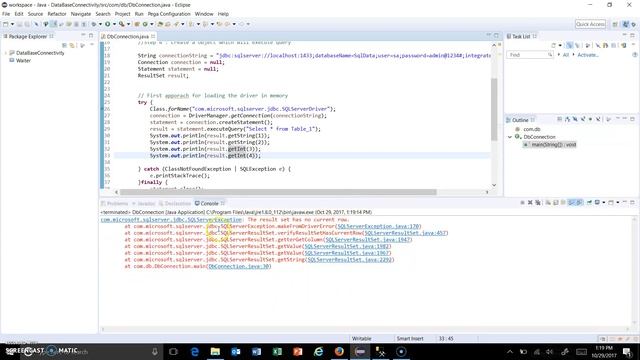The image size is (640, 360).
Task: Click the Debug bug toolbar icon
Action: (x=94, y=24)
